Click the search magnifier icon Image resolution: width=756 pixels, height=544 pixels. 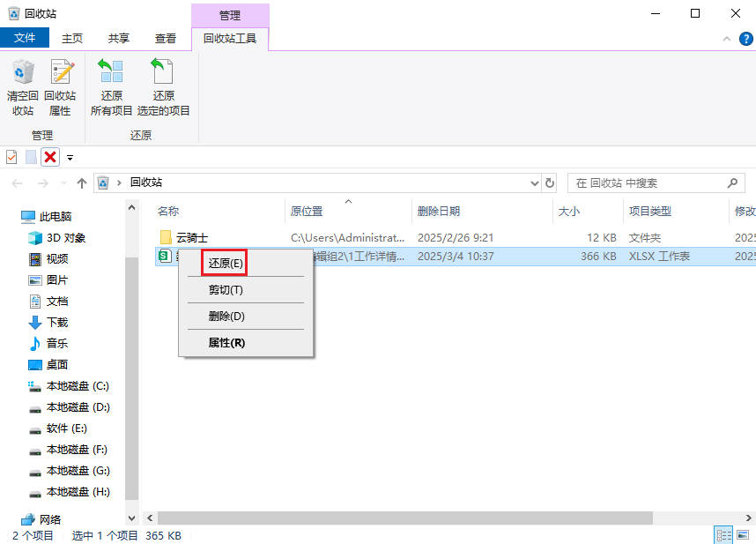[732, 183]
